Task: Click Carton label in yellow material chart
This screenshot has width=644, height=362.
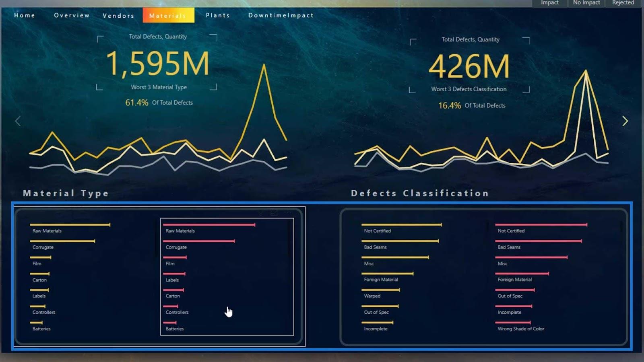Action: 39,280
